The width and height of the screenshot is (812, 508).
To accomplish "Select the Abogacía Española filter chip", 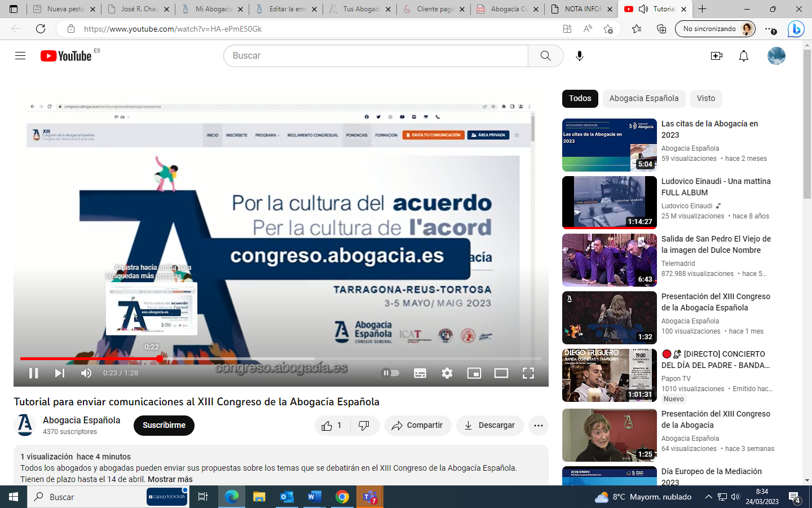I will pyautogui.click(x=644, y=99).
